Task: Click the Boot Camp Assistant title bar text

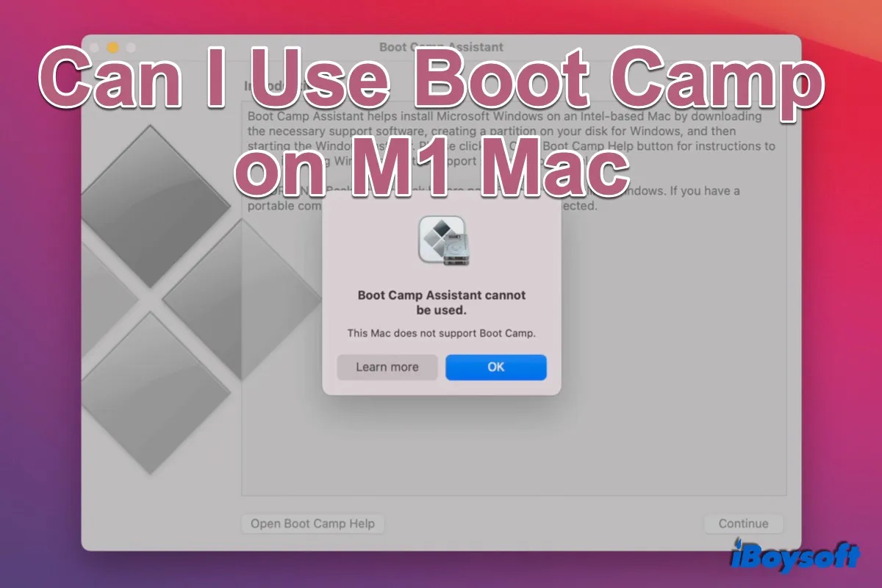Action: [442, 46]
